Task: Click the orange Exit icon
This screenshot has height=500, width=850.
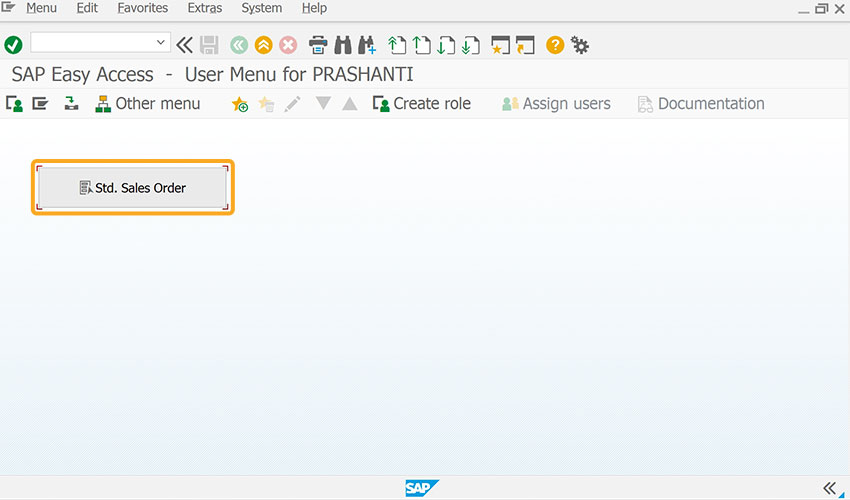Action: click(263, 45)
